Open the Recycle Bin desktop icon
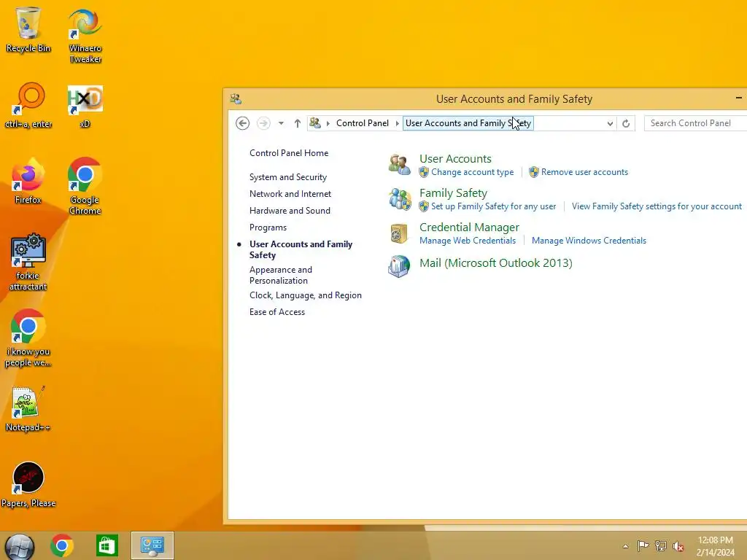 (x=28, y=29)
